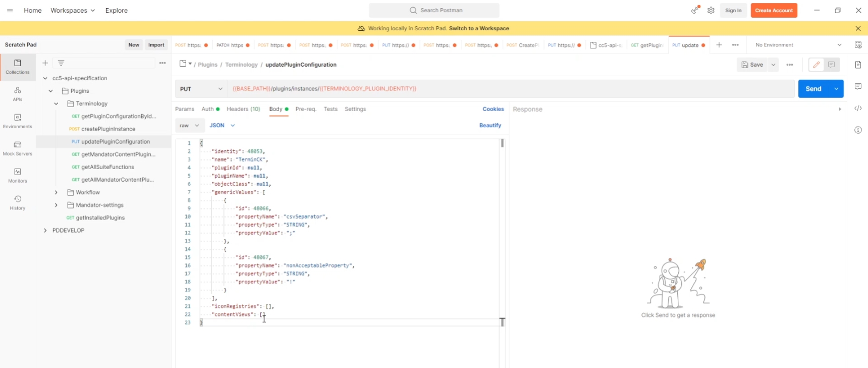Click the request URL input field

[x=505, y=89]
